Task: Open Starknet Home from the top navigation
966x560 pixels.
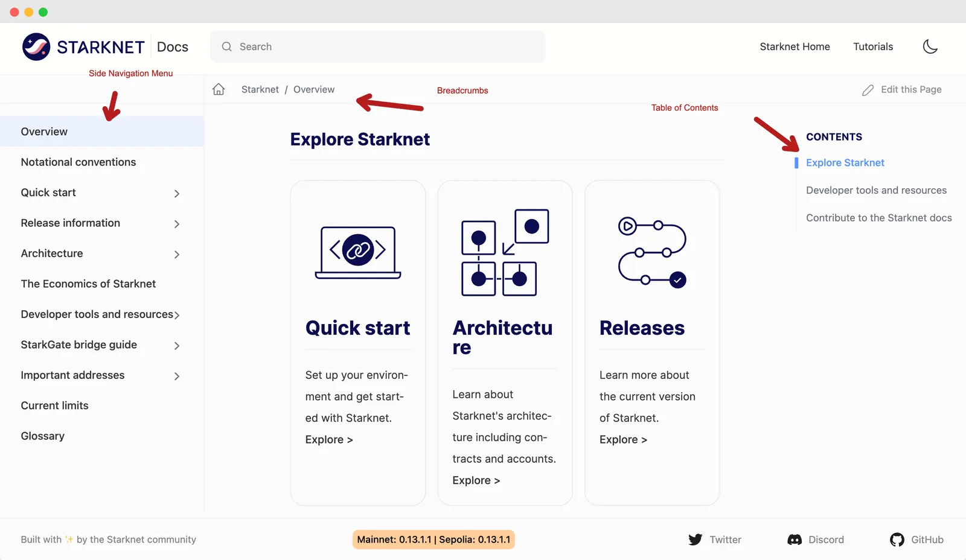Action: pos(795,46)
